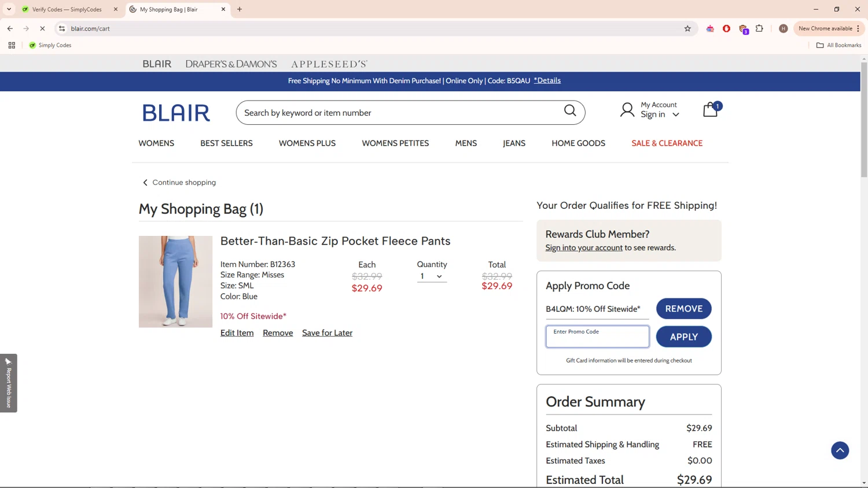Bookmark this page with star icon
The image size is (868, 488).
point(687,28)
